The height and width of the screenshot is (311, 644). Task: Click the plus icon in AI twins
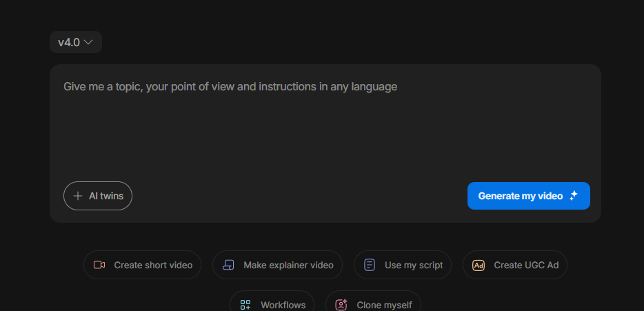point(78,196)
